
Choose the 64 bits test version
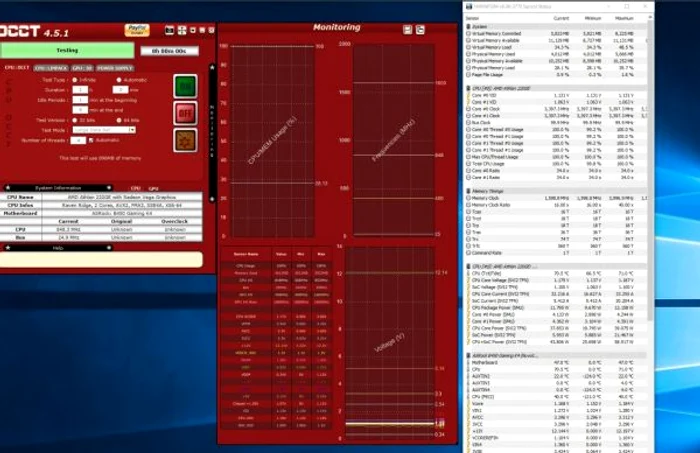pyautogui.click(x=119, y=120)
